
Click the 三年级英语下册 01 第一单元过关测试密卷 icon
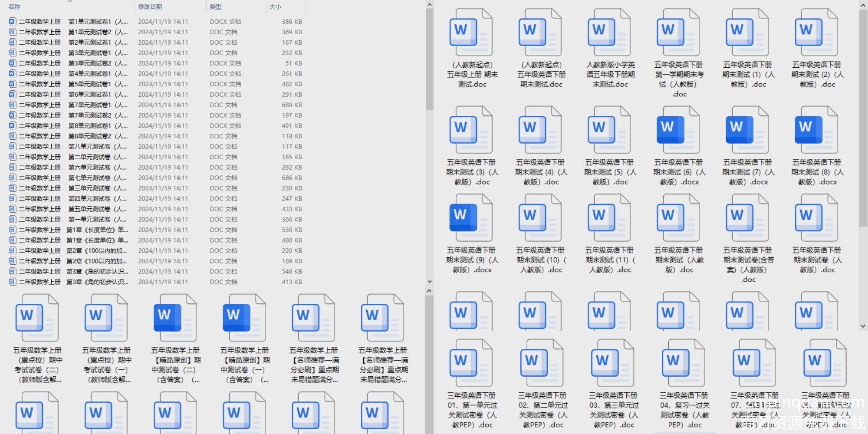click(x=471, y=364)
